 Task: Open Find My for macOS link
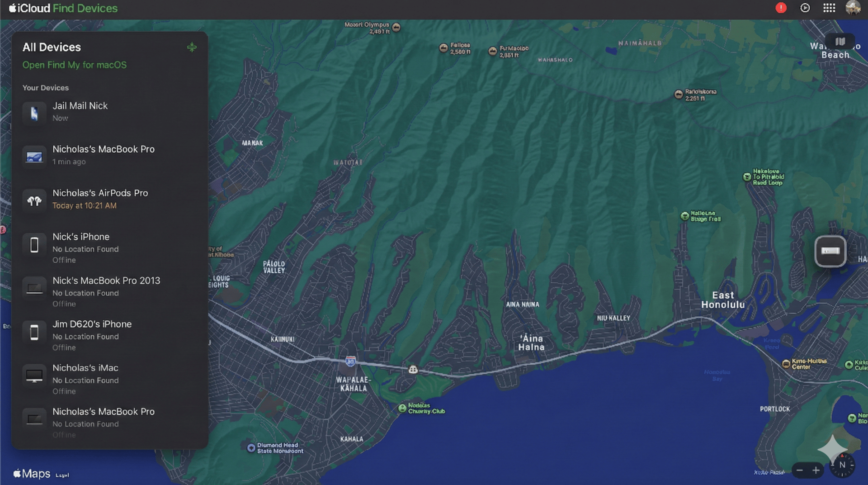coord(75,65)
